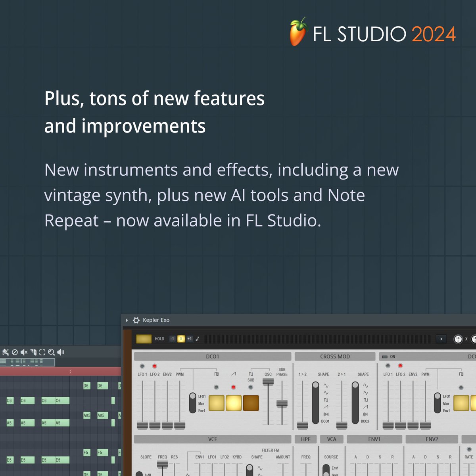This screenshot has width=476, height=476.
Task: Select the sine wave icon in DCO1 shape column
Action: pyautogui.click(x=326, y=386)
